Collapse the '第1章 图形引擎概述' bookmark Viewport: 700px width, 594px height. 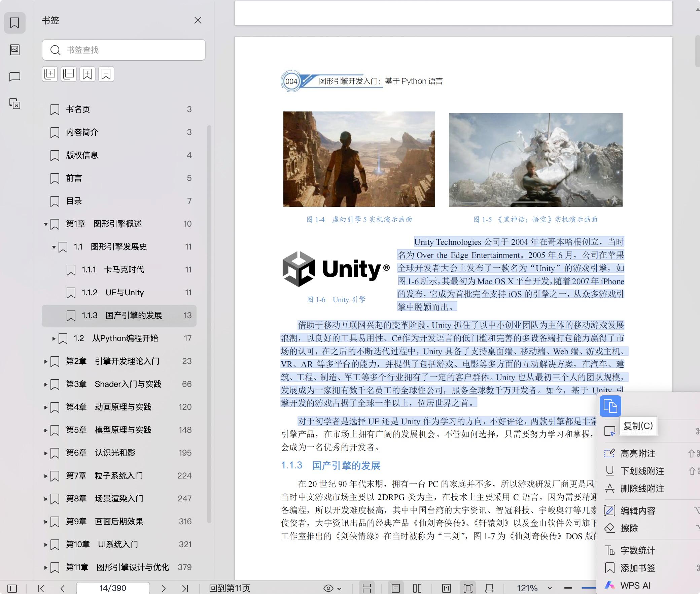coord(45,224)
